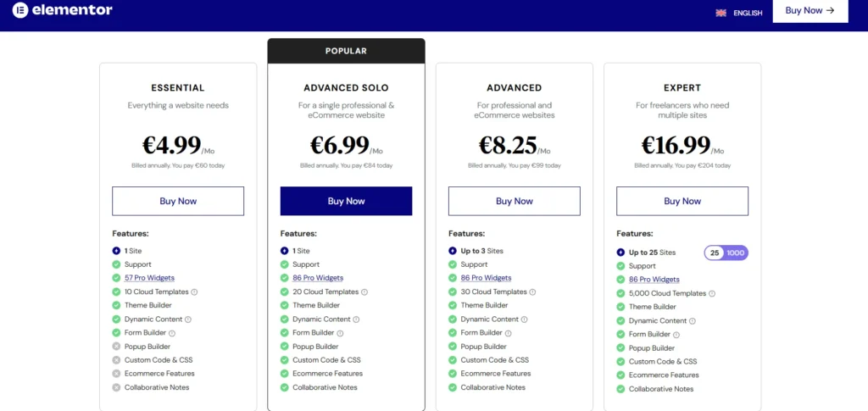This screenshot has width=868, height=411.
Task: Click plus icon beside Essential 1 Site
Action: [x=116, y=251]
